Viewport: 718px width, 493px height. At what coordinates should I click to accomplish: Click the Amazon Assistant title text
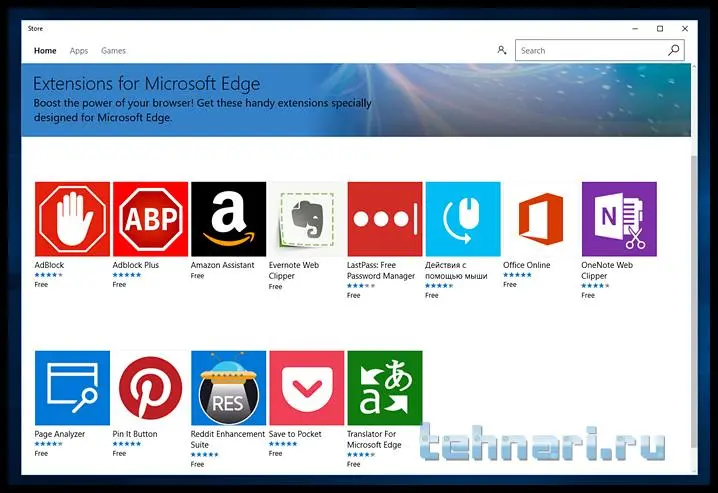click(223, 265)
